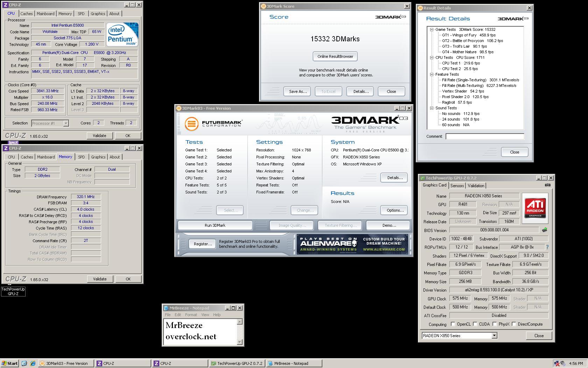Viewport: 588px width, 368px height.
Task: Switch to MrBreeze Notepad taskbar button
Action: click(294, 363)
